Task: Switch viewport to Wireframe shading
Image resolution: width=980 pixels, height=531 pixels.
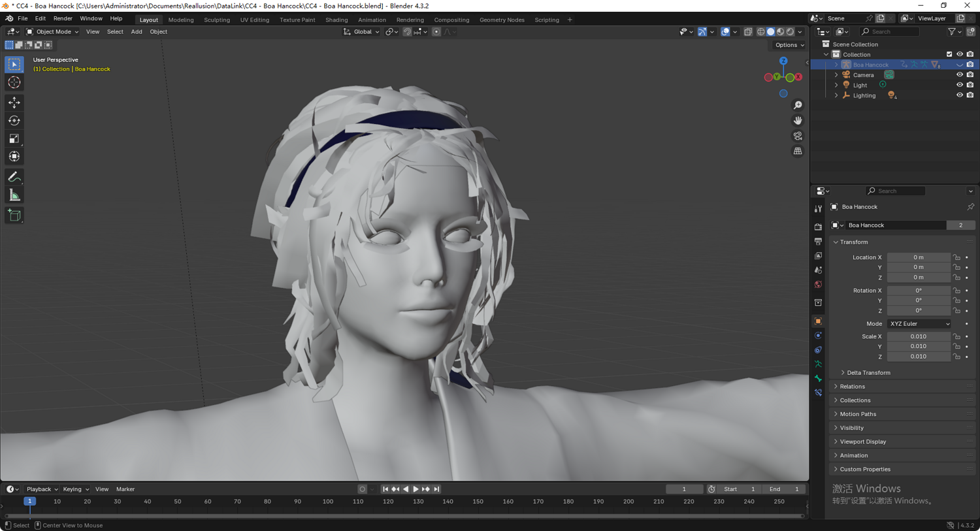Action: (761, 31)
